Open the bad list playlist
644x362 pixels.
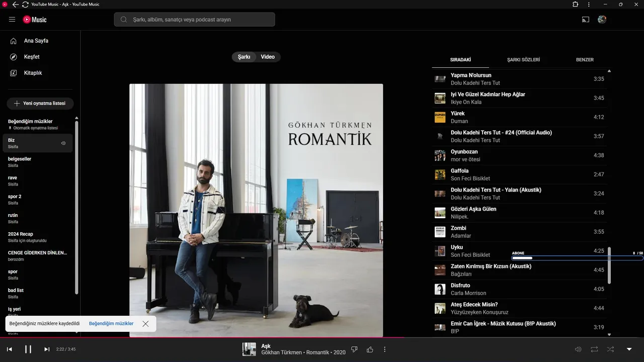38,293
